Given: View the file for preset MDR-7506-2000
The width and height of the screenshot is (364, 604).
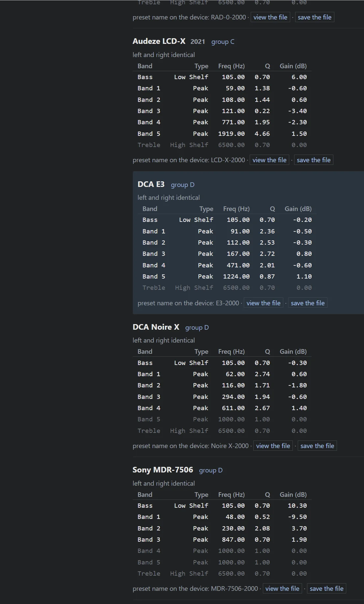Looking at the screenshot, I should point(282,589).
